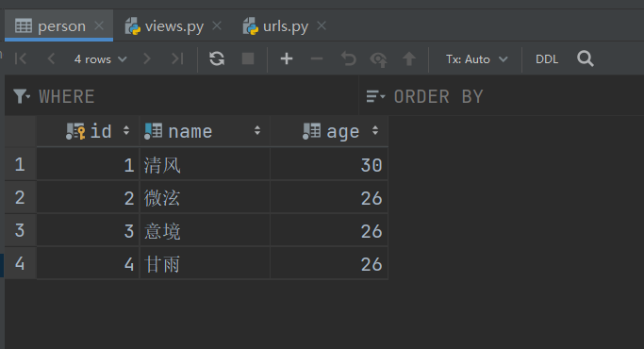
Task: Go to next page of rows
Action: (x=147, y=58)
